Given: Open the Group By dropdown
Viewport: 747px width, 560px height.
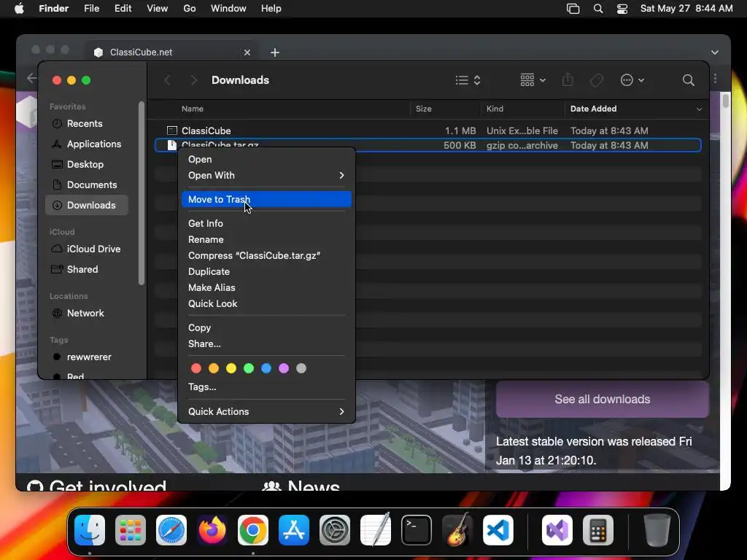Looking at the screenshot, I should coord(533,80).
